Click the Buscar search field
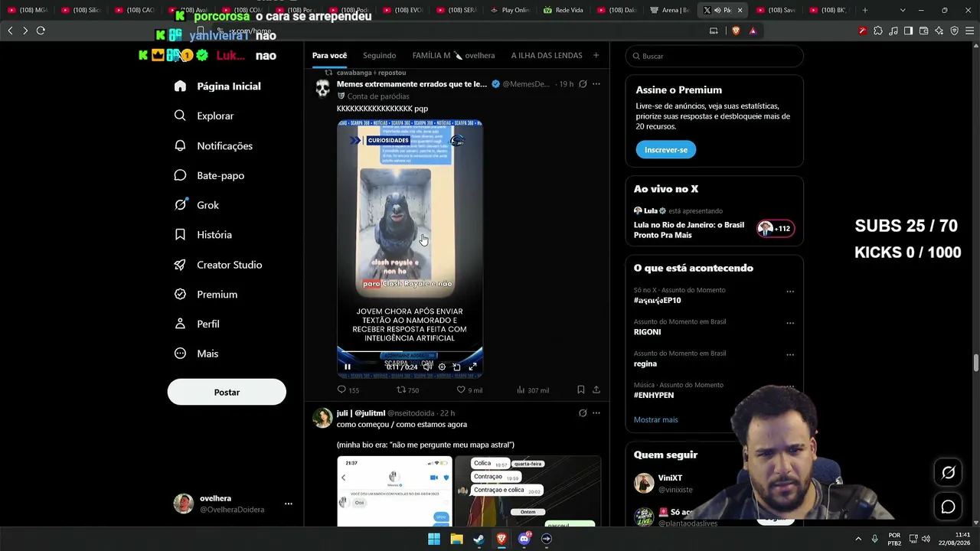 pyautogui.click(x=714, y=56)
